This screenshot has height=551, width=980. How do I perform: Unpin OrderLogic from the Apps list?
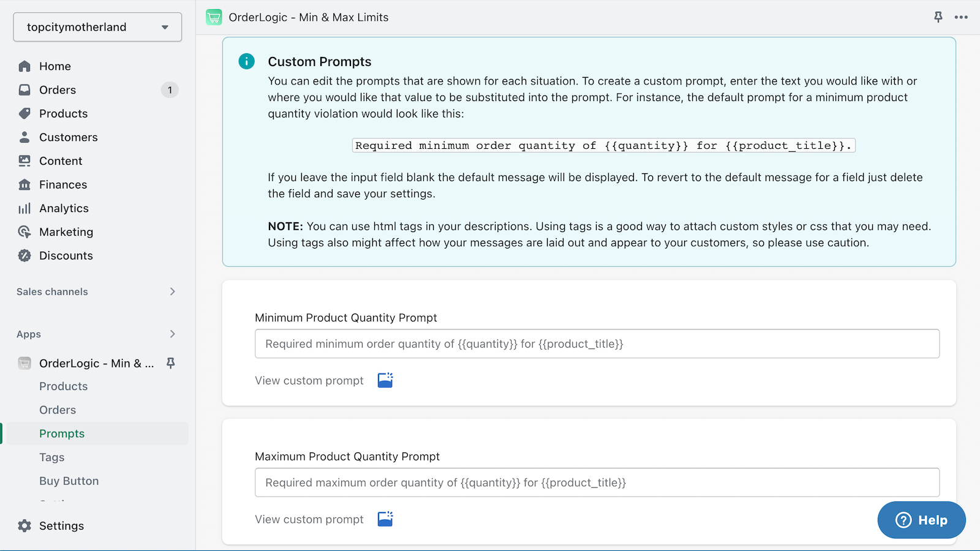(x=170, y=363)
